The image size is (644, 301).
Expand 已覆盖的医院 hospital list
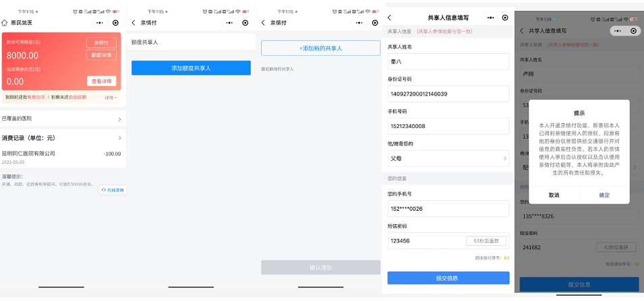click(119, 119)
